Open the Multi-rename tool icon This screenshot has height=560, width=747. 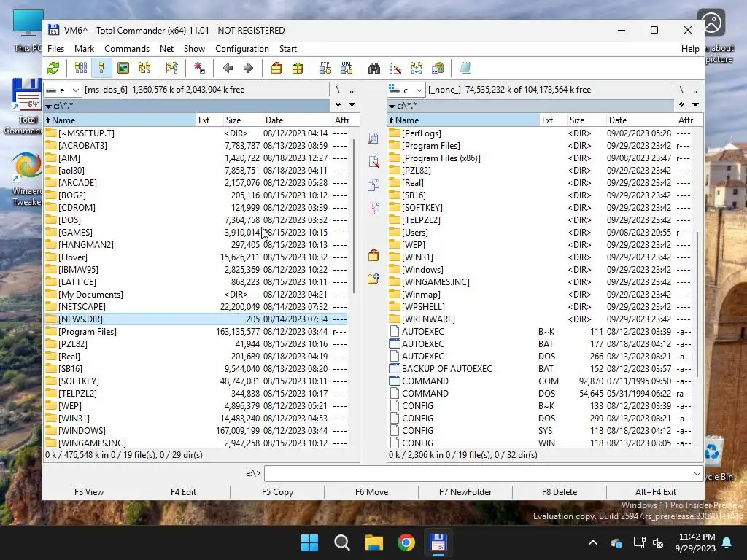click(395, 68)
